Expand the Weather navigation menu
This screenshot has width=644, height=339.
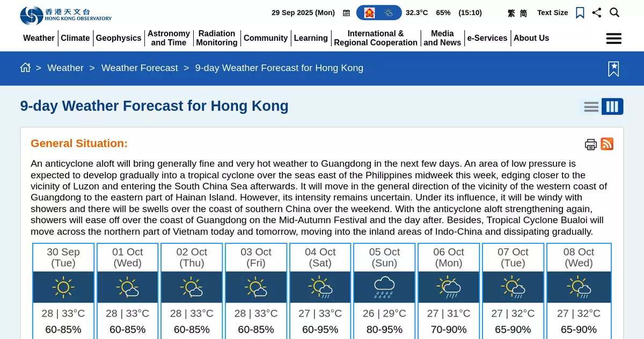click(39, 38)
